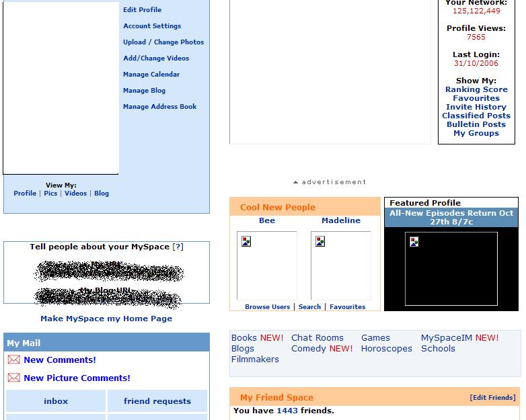This screenshot has height=420, width=526.
Task: Open Add/Change Videos
Action: [156, 58]
